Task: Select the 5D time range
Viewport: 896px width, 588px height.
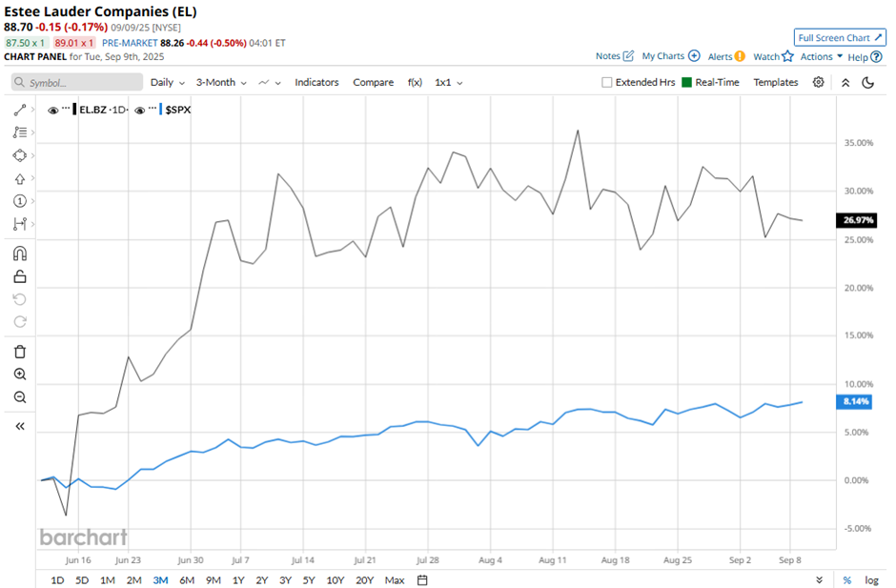Action: click(82, 580)
